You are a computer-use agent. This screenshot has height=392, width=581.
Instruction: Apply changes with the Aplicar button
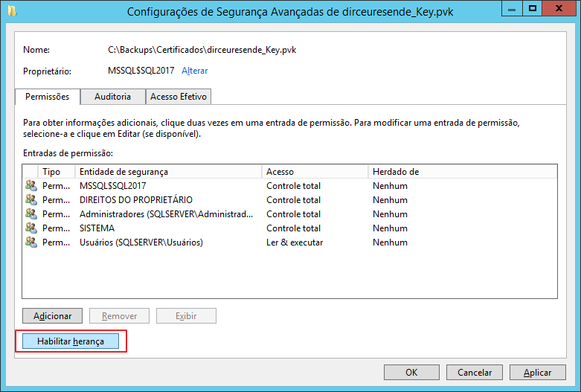pos(537,373)
